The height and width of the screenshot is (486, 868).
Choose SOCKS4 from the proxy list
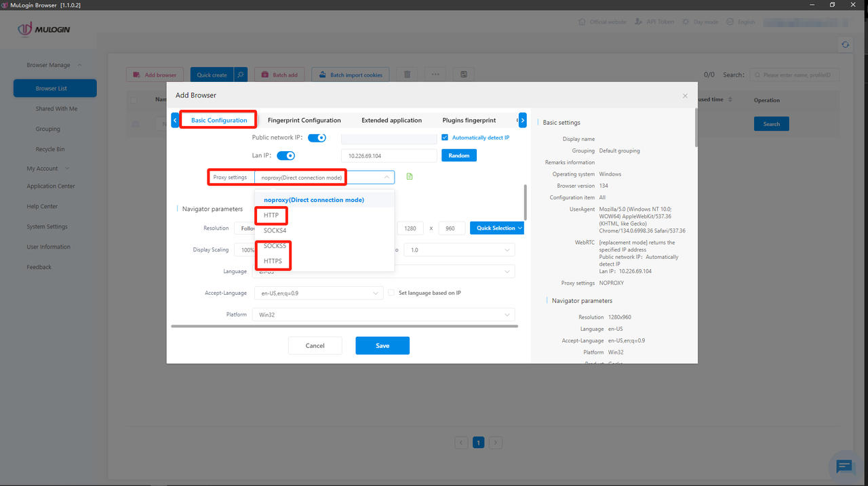(x=275, y=230)
